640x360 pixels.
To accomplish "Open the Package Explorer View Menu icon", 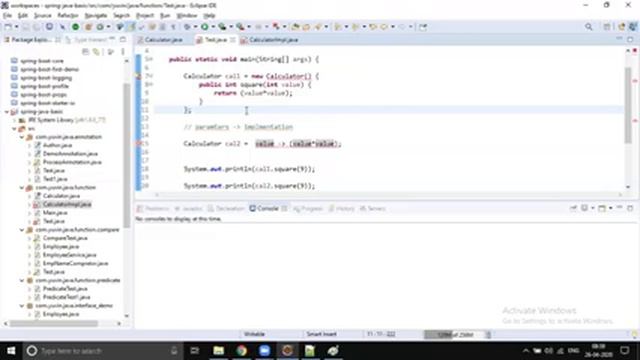I will pos(123,52).
